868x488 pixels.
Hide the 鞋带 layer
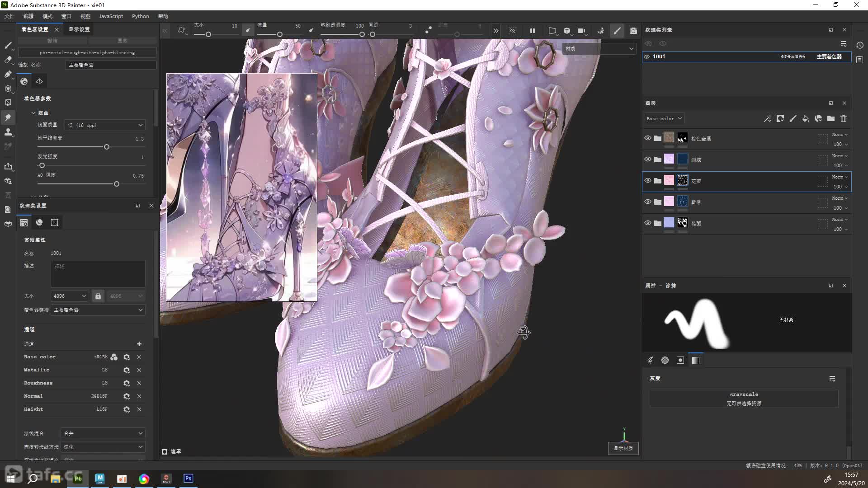(x=648, y=202)
